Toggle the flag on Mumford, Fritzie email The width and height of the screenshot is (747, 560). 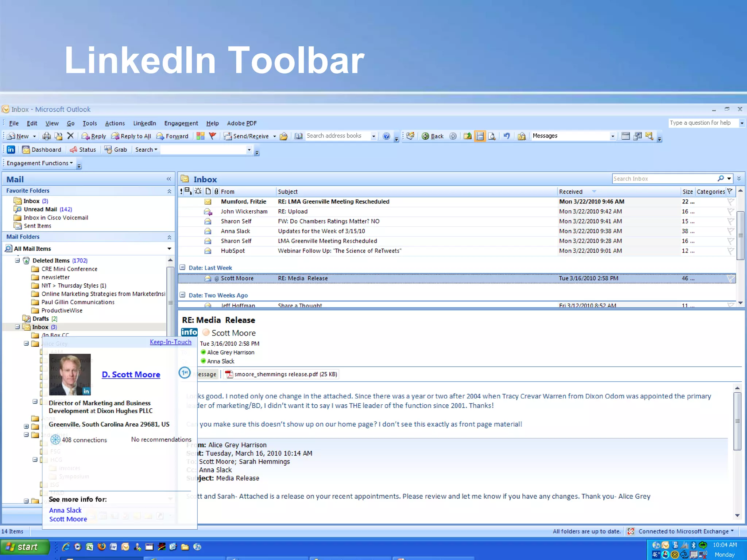coord(730,202)
